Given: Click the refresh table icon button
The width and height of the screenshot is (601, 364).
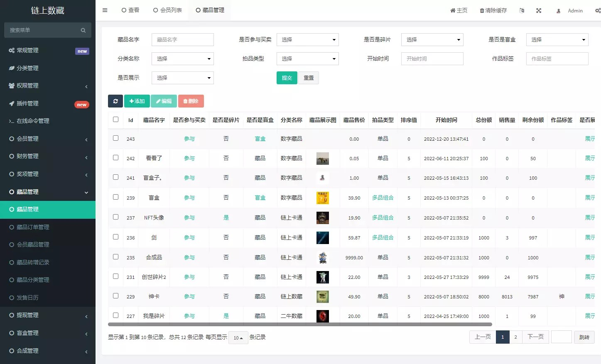Looking at the screenshot, I should click(x=115, y=101).
